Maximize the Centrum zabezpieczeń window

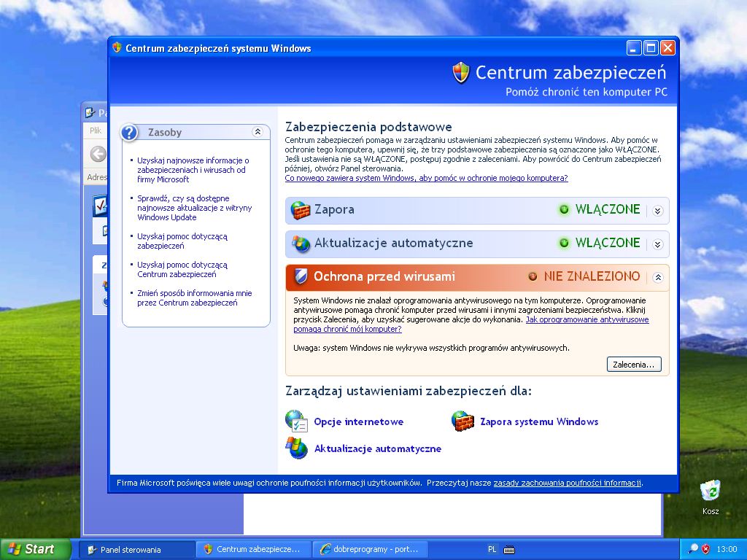tap(651, 48)
